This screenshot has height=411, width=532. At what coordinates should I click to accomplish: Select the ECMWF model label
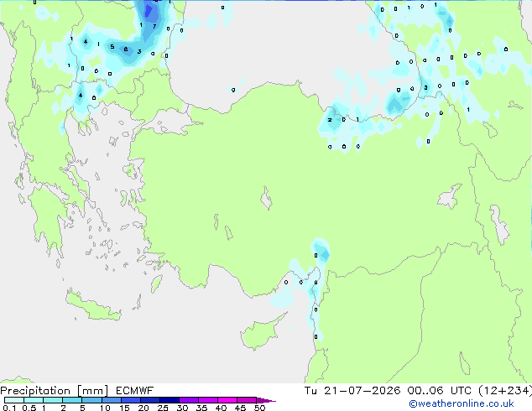135,391
